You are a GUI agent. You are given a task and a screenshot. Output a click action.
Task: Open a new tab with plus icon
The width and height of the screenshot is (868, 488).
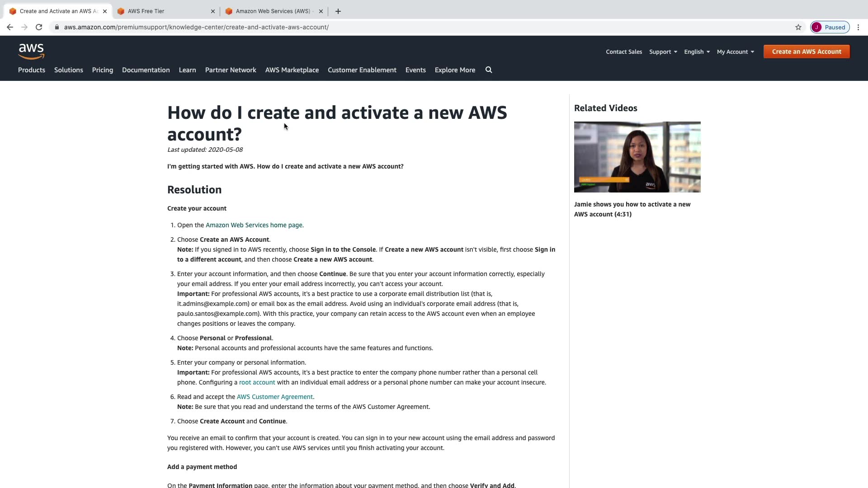pos(338,11)
